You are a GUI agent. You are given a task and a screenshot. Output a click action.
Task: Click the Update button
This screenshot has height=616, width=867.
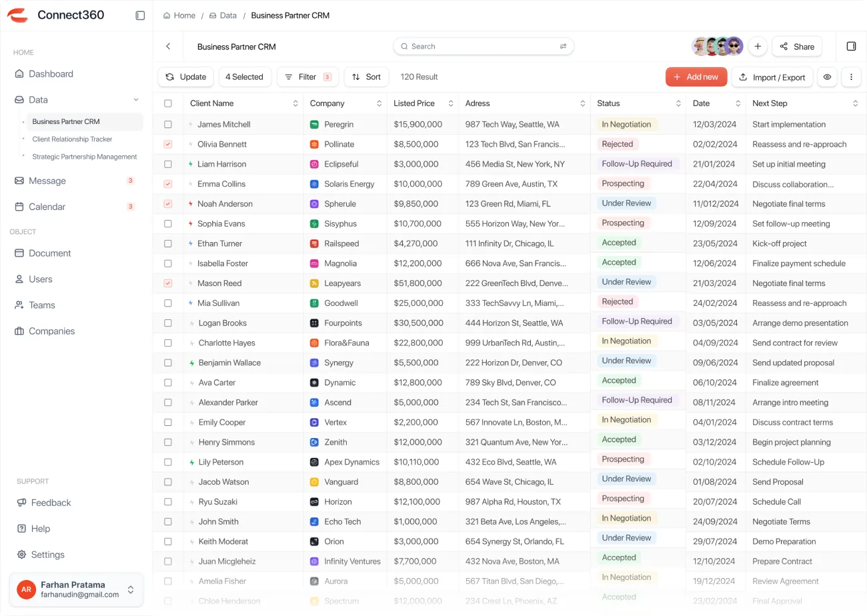(186, 77)
